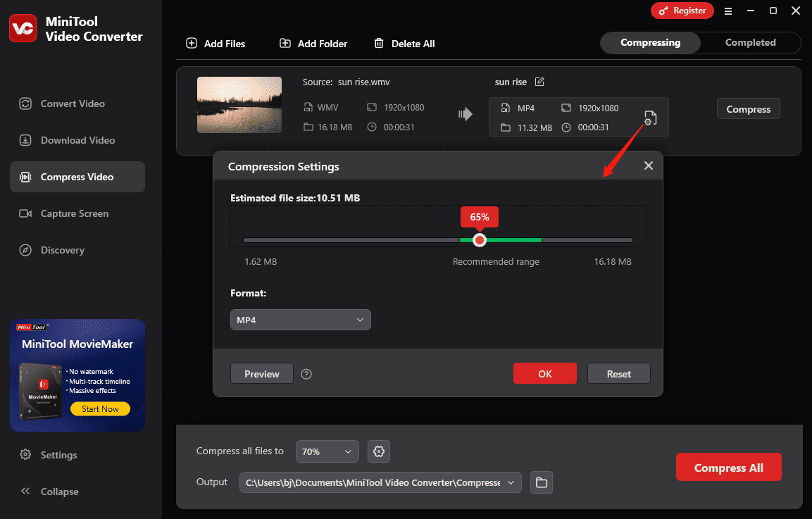Click the 65% compression slider handle

tap(480, 240)
